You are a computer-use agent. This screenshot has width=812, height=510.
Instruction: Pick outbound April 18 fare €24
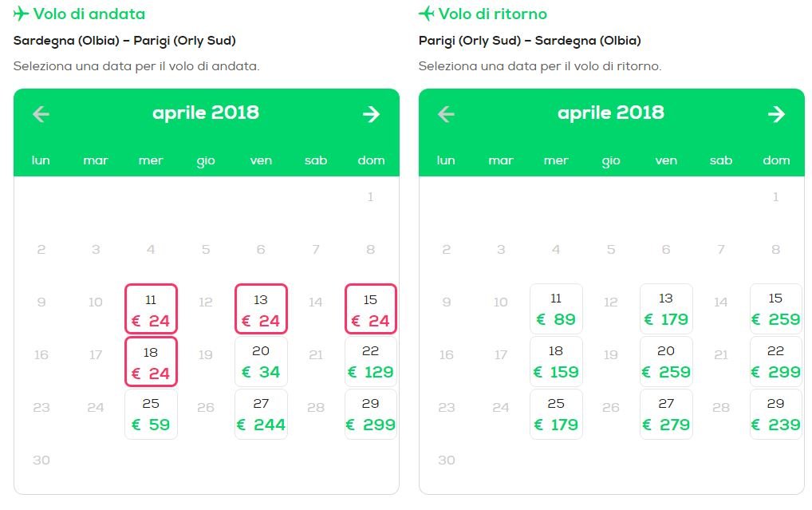click(151, 362)
